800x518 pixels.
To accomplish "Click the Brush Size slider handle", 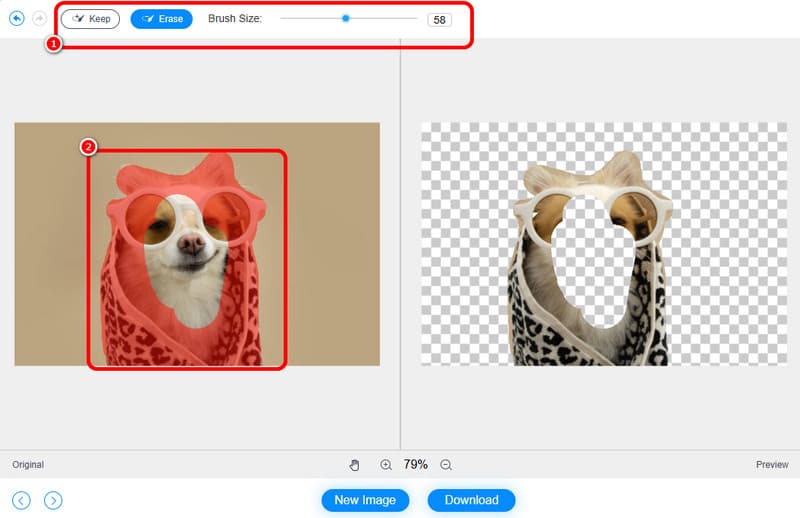I will click(345, 18).
